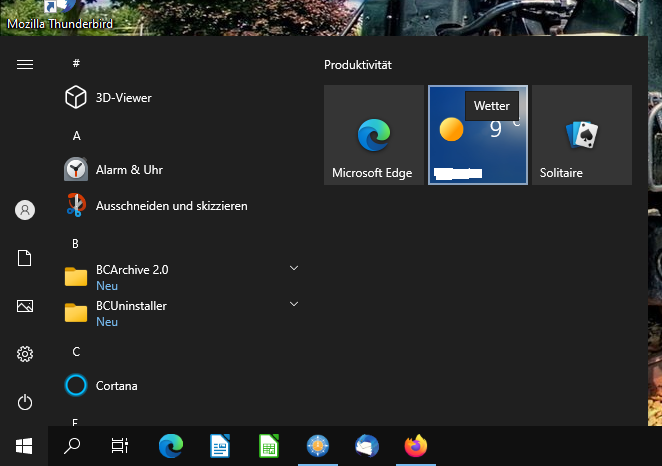
Task: Select the Mozilla Thunderbird desktop shortcut
Action: 60,15
